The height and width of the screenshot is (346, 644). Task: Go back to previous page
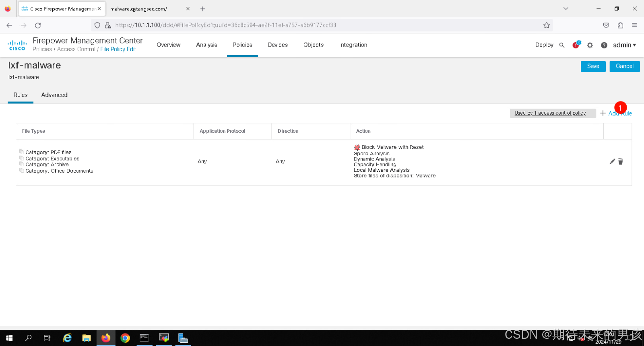click(9, 25)
